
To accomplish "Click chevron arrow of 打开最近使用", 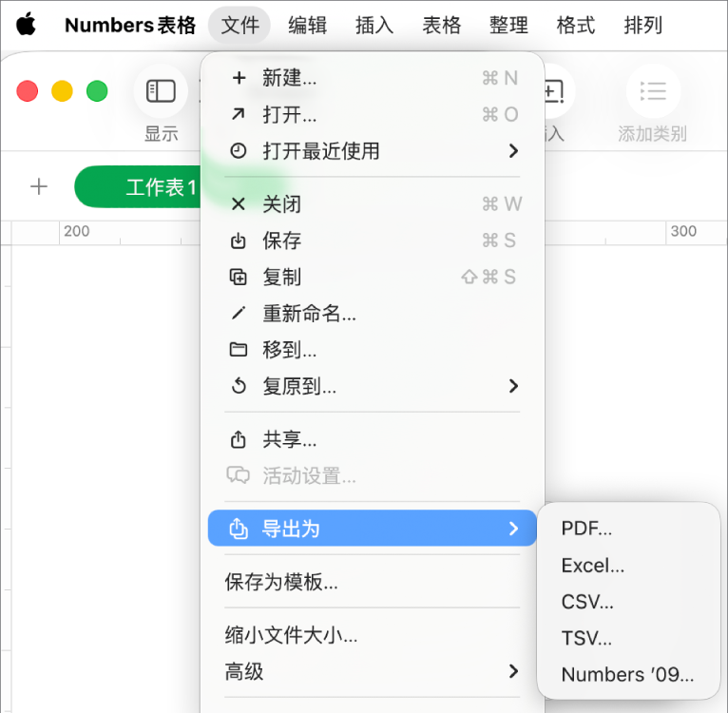I will click(x=513, y=151).
